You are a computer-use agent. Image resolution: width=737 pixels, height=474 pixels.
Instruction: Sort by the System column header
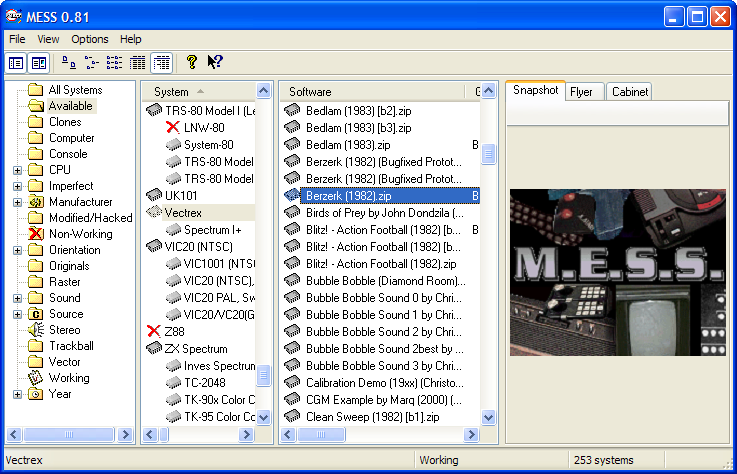(x=199, y=92)
